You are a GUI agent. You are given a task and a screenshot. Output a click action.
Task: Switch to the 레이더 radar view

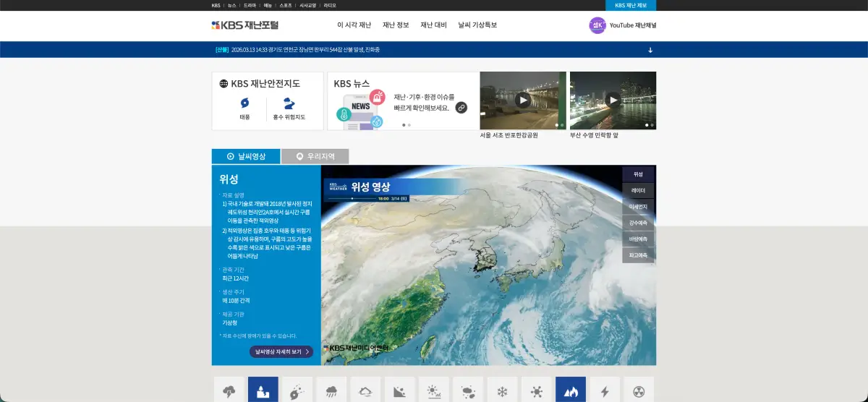(x=638, y=190)
